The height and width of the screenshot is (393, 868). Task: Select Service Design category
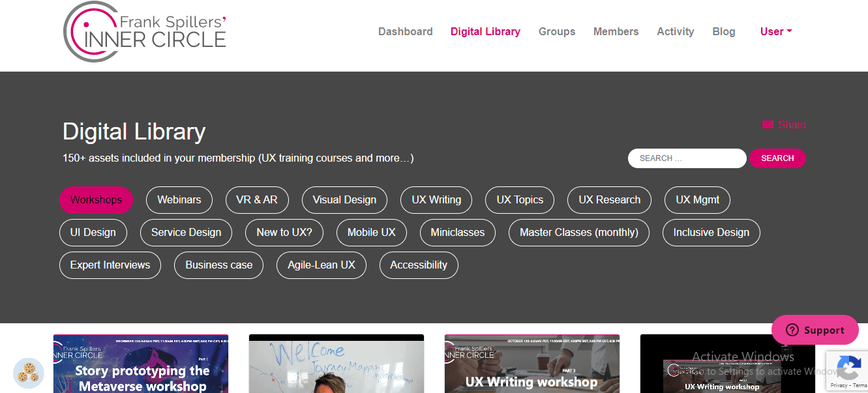[186, 233]
